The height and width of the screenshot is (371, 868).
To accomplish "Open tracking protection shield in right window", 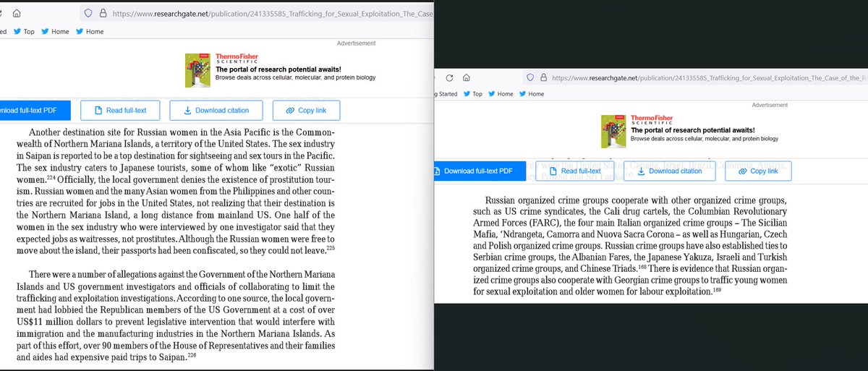I will click(x=532, y=77).
